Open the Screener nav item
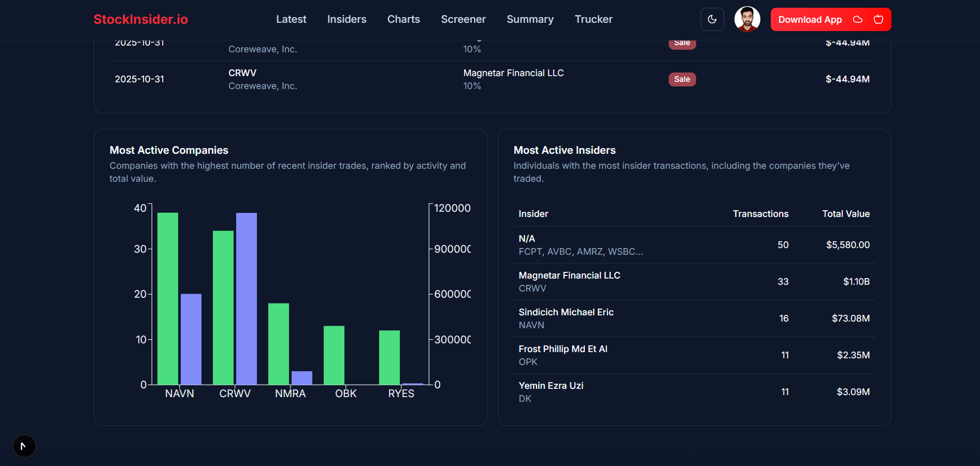The image size is (980, 466). [x=463, y=19]
